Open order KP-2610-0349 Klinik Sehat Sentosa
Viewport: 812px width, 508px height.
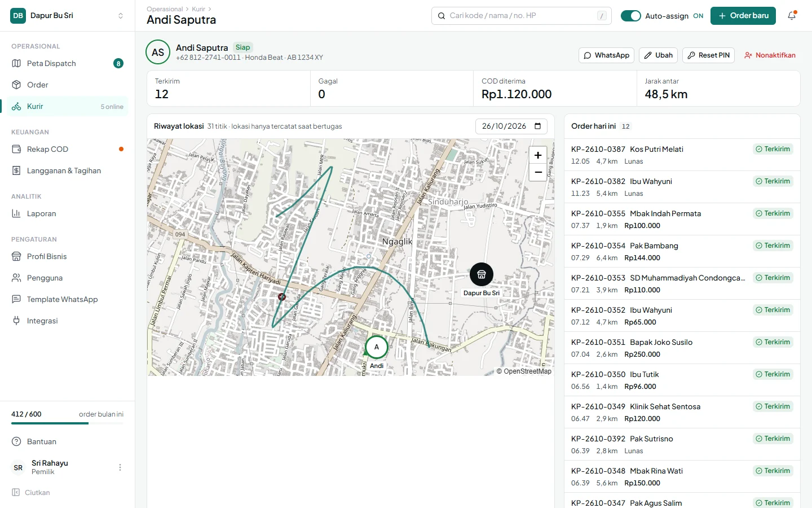click(x=682, y=412)
